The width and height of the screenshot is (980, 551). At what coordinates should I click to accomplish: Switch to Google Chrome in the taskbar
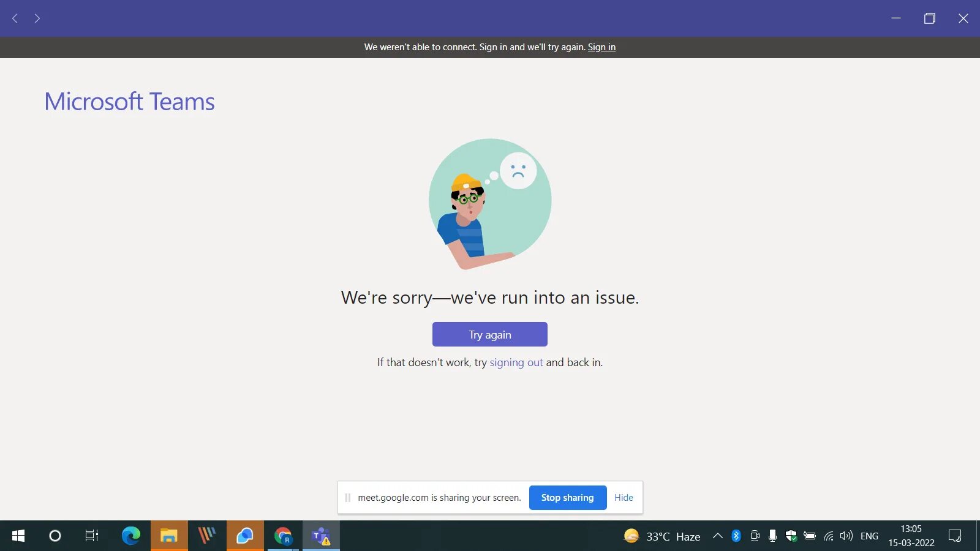coord(283,536)
